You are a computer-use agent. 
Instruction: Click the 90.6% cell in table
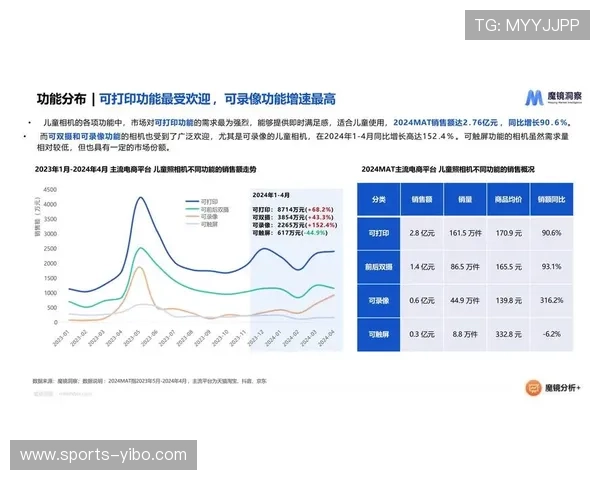tap(551, 233)
